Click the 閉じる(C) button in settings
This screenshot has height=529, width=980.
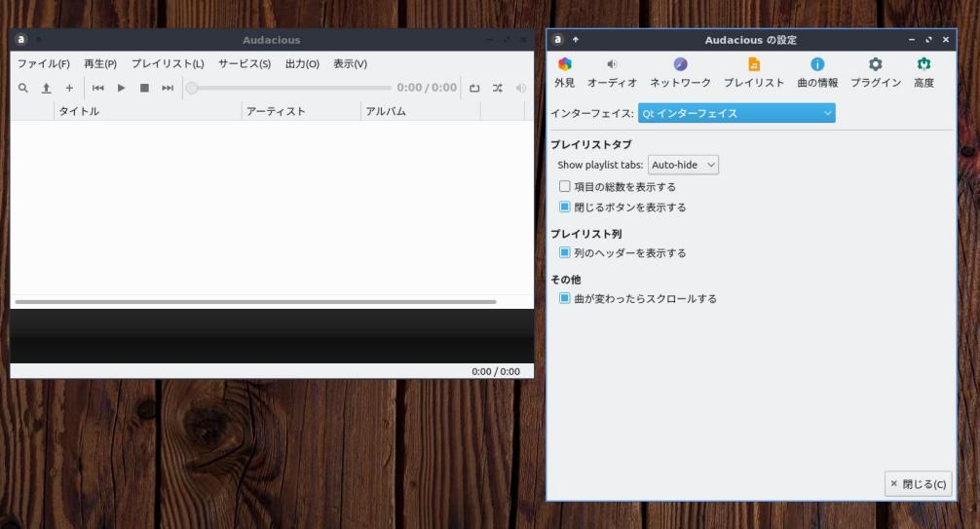tap(918, 484)
